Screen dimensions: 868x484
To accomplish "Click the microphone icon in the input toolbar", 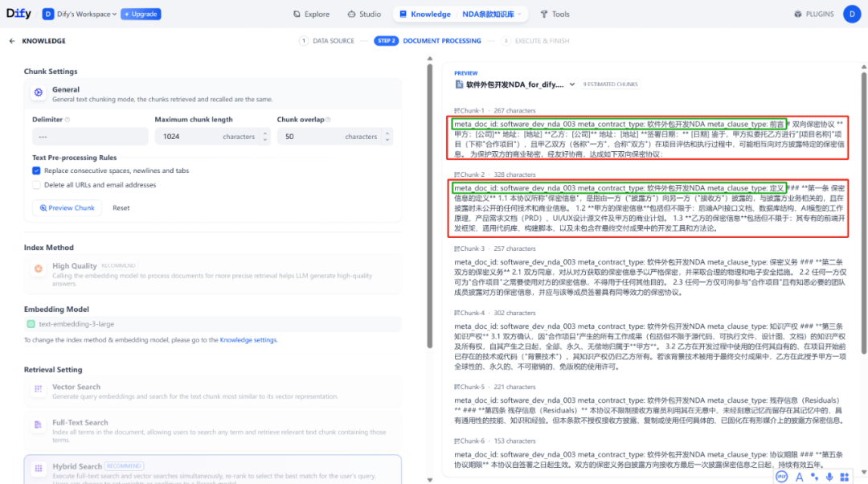I will click(x=829, y=477).
